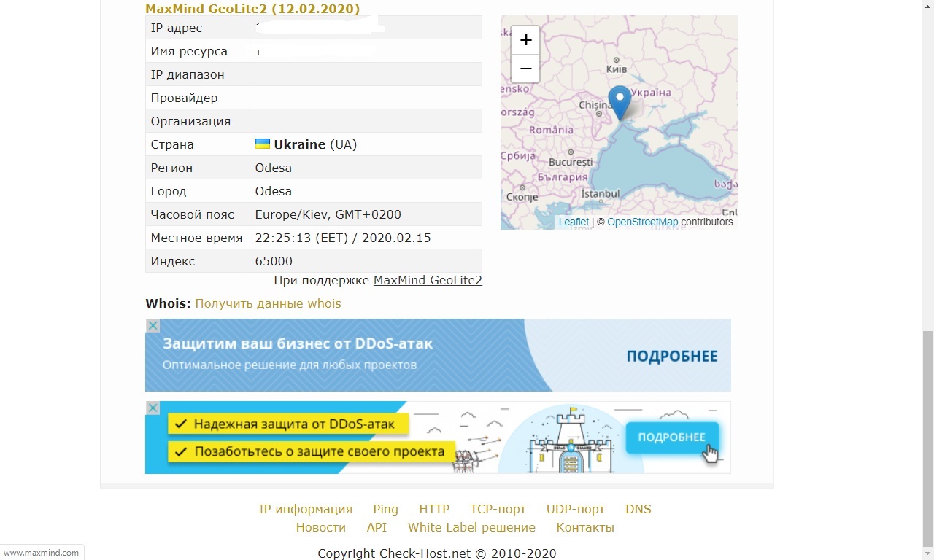Select TCP-порт in the footer
This screenshot has width=934, height=560.
click(498, 509)
